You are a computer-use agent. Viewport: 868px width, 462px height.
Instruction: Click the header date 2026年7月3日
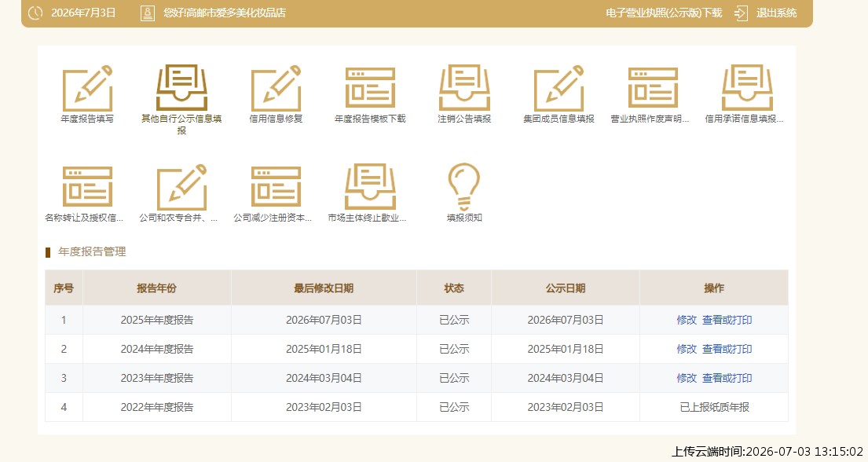point(83,13)
